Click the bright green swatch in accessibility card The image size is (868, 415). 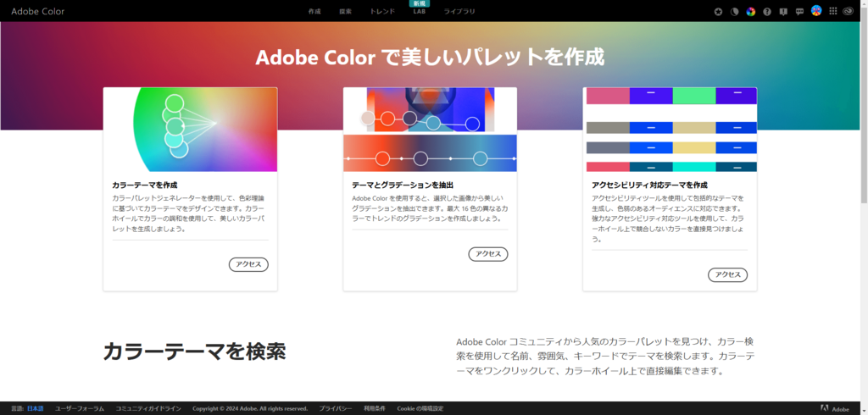[694, 96]
